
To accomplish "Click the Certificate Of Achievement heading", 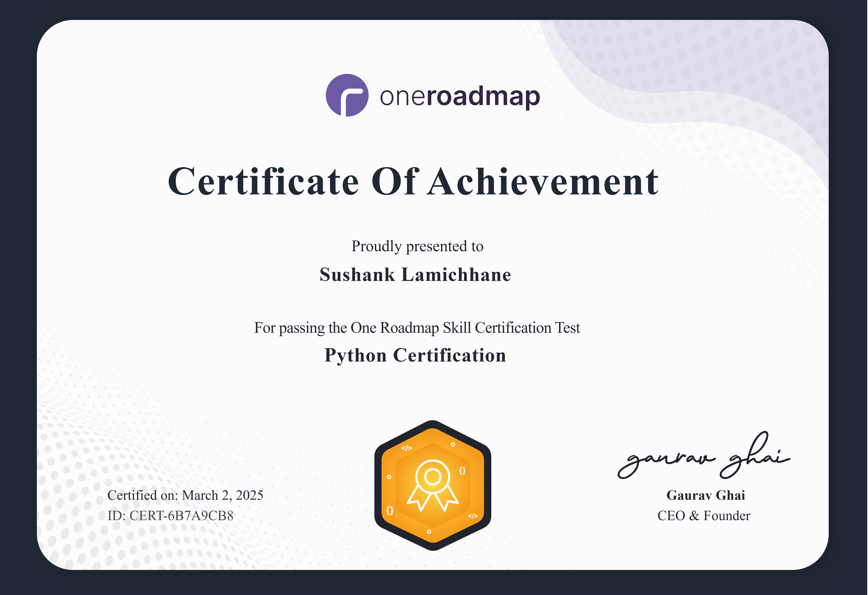I will 413,182.
